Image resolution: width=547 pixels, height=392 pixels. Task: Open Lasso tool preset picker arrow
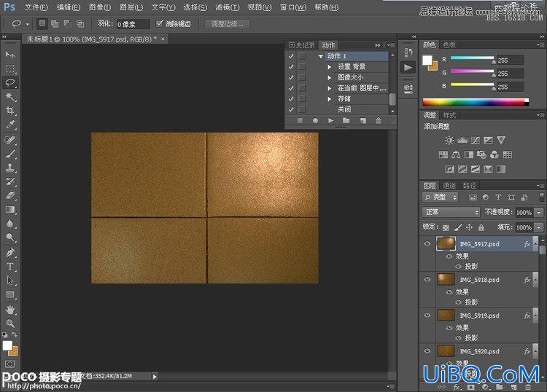click(x=27, y=24)
